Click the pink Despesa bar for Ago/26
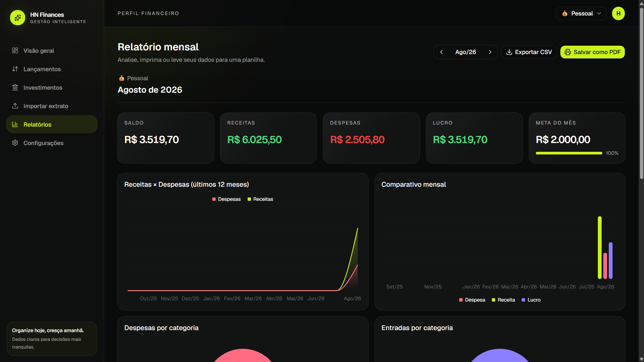The width and height of the screenshot is (644, 362). [605, 266]
